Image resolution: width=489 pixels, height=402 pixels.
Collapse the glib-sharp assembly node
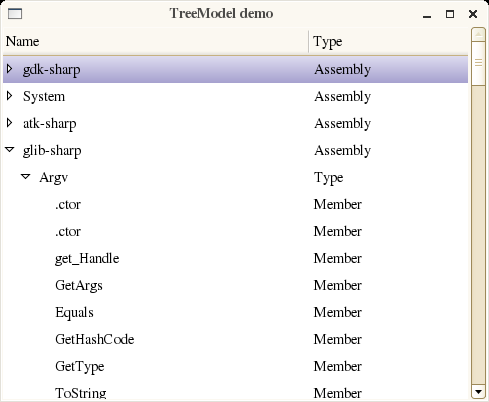pyautogui.click(x=10, y=150)
